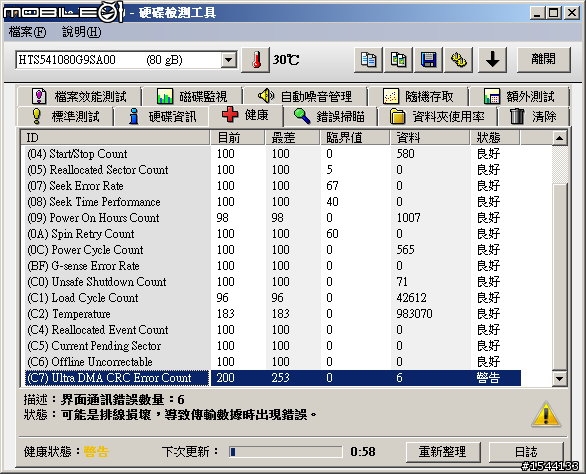
Task: Select the HTS541080G9SA00 drive combo box
Action: pos(126,60)
